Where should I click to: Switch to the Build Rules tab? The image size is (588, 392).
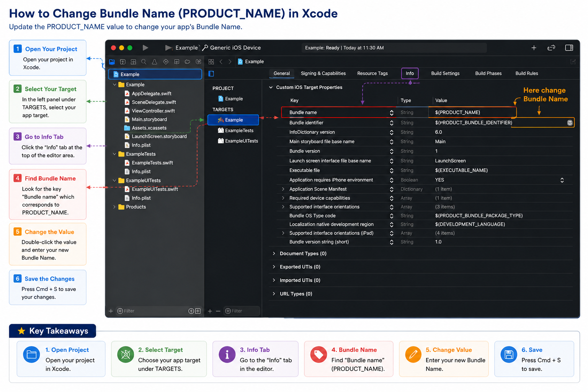[x=526, y=73]
